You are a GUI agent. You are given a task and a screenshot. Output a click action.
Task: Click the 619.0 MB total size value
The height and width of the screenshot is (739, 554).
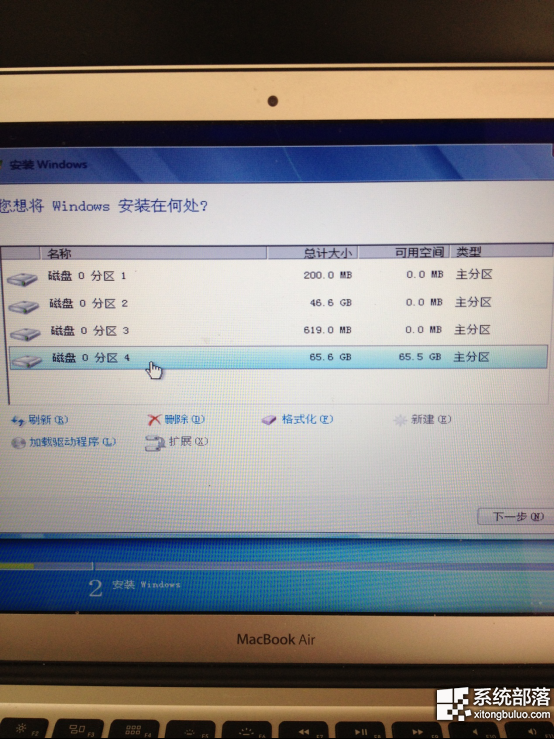[327, 330]
